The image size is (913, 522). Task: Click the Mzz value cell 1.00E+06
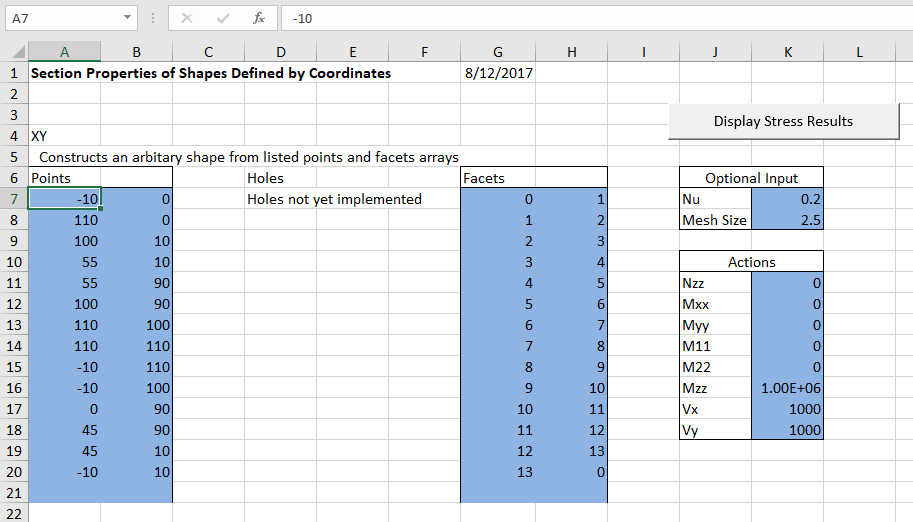pyautogui.click(x=787, y=388)
